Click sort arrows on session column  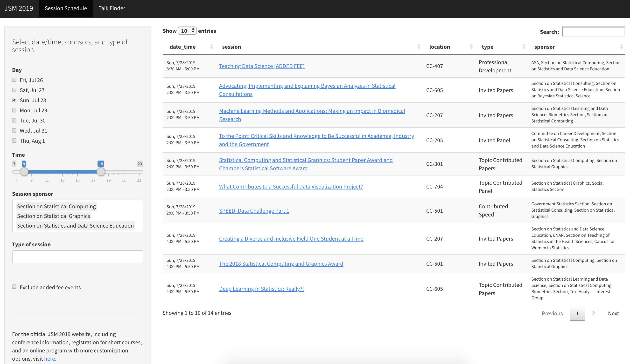419,47
